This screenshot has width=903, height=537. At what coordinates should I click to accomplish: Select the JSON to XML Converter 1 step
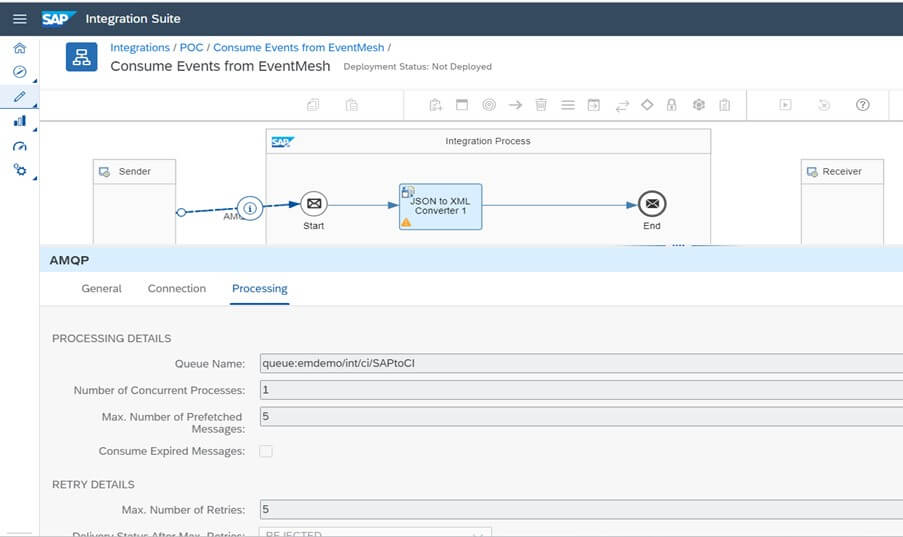[x=441, y=207]
